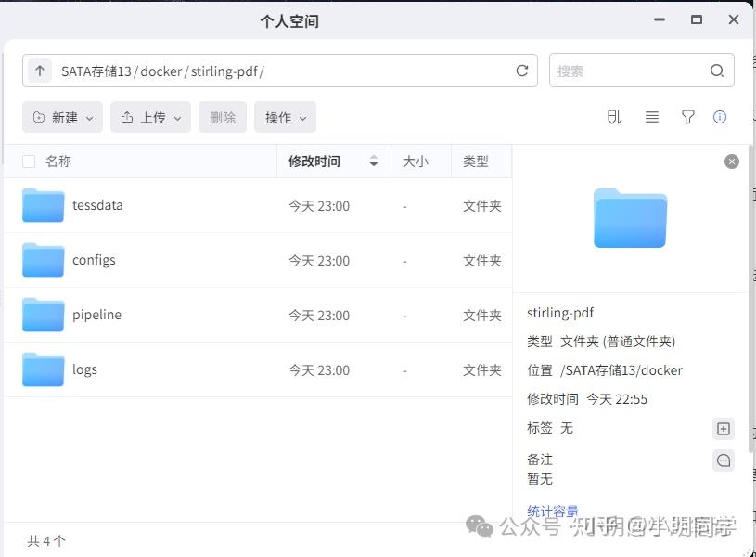This screenshot has width=756, height=557.
Task: Click the docker path breadcrumb segment
Action: pyautogui.click(x=161, y=71)
